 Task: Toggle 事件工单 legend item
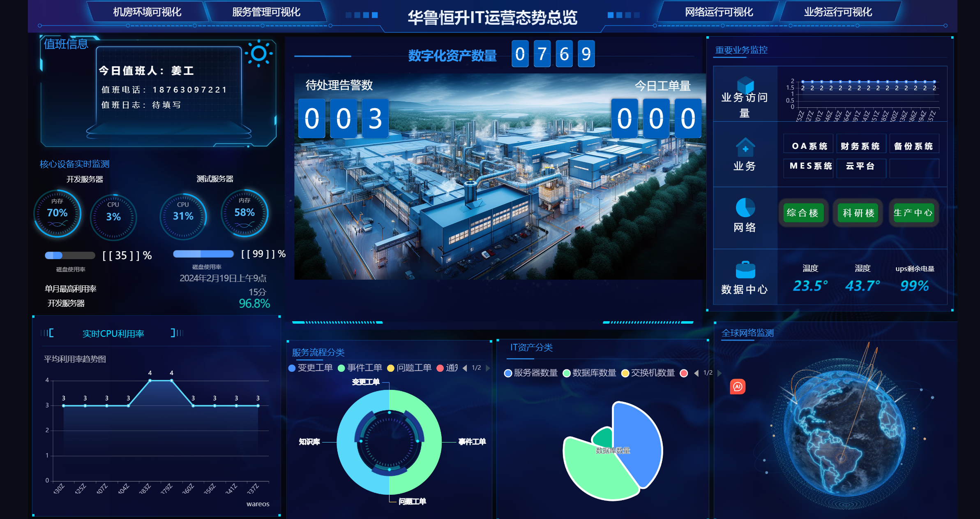click(360, 368)
